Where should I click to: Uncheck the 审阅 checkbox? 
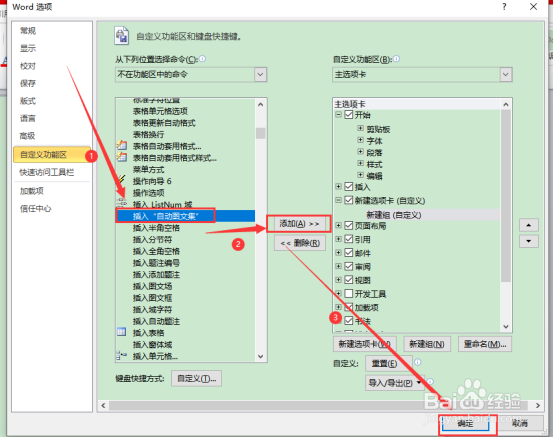pos(348,266)
